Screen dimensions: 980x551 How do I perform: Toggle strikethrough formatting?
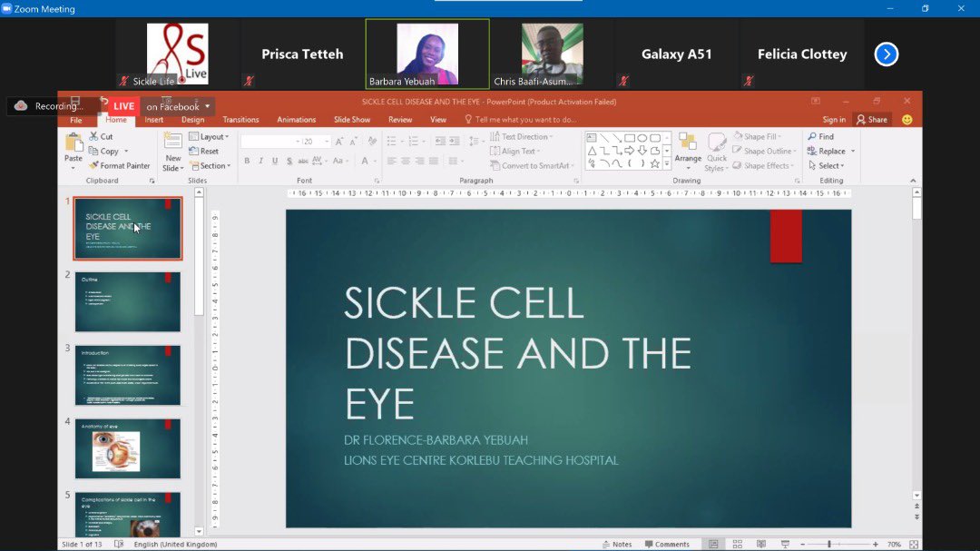point(302,162)
